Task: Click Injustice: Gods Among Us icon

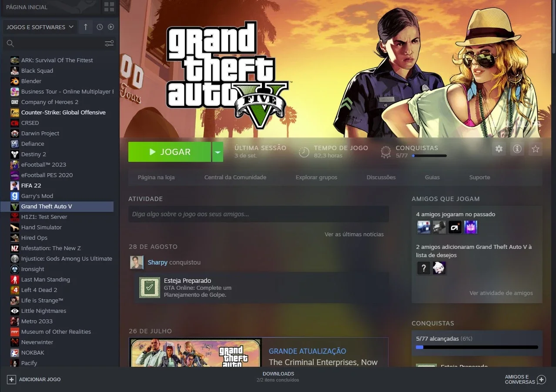Action: (x=15, y=258)
